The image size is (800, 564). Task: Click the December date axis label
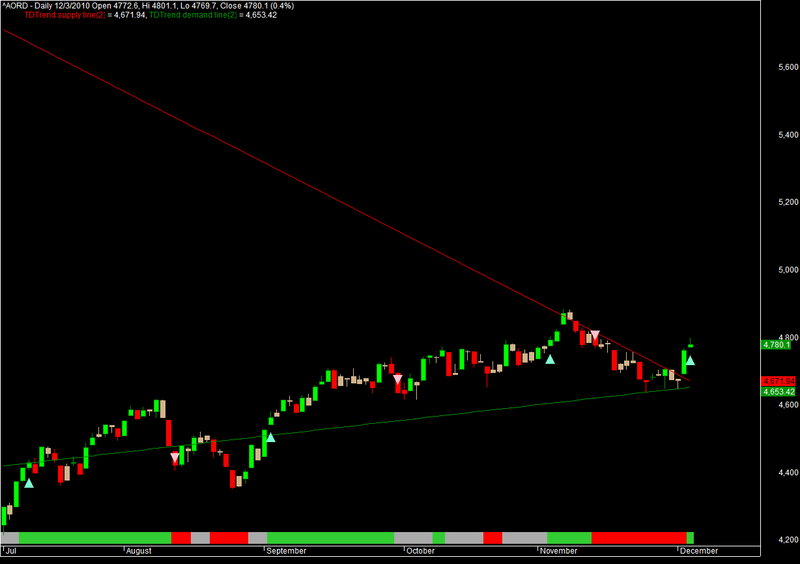pyautogui.click(x=699, y=551)
